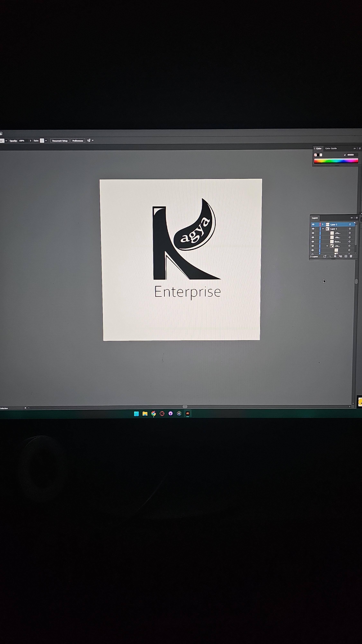The image size is (362, 644).
Task: Click the Document Setup button
Action: tap(60, 141)
